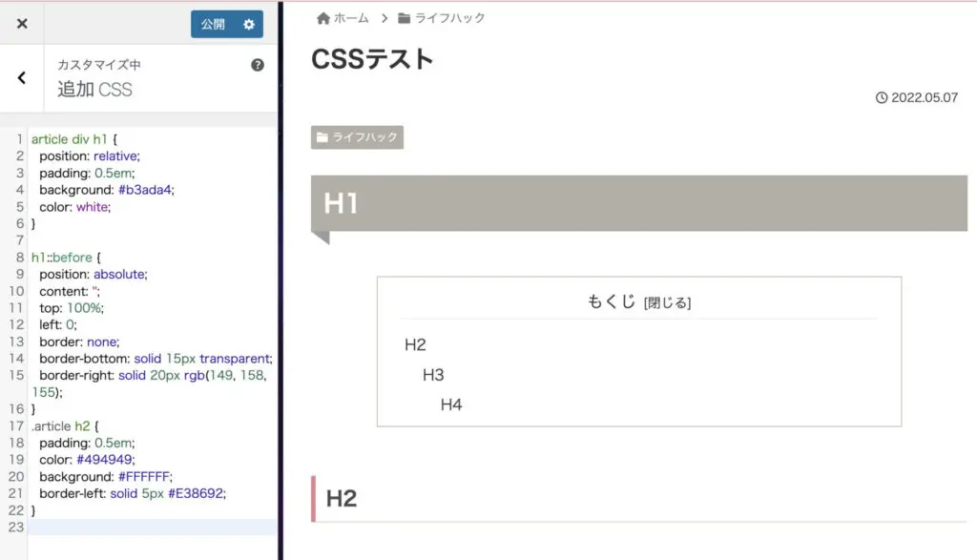Click the 'h1::before {' selector line

coord(66,258)
